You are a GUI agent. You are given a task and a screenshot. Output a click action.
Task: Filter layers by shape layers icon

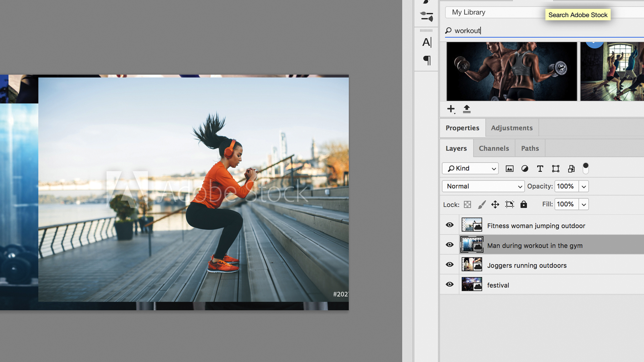(556, 169)
